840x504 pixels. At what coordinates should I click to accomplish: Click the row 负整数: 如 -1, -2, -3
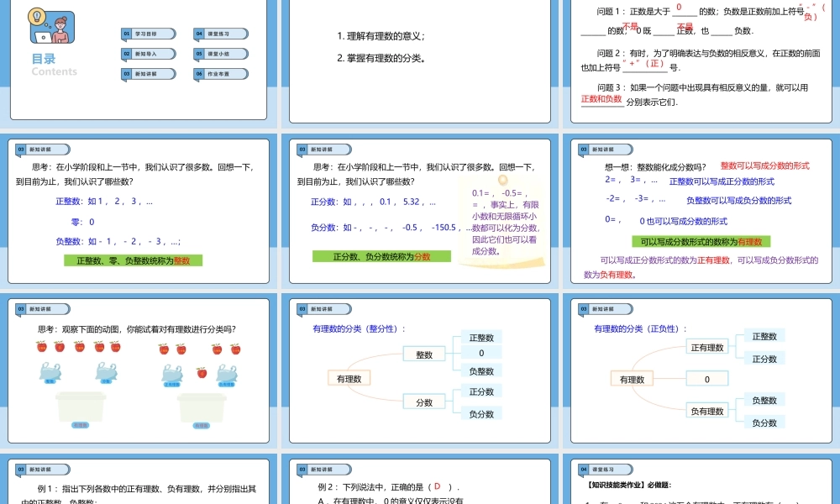(118, 242)
